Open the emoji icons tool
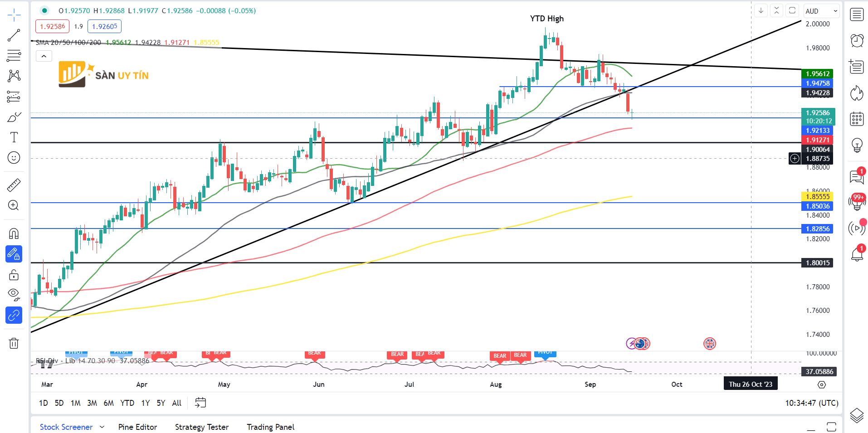Image resolution: width=868 pixels, height=433 pixels. 14,158
